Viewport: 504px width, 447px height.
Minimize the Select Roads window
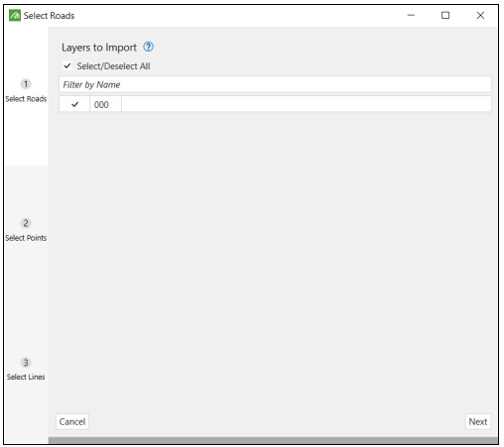point(411,15)
